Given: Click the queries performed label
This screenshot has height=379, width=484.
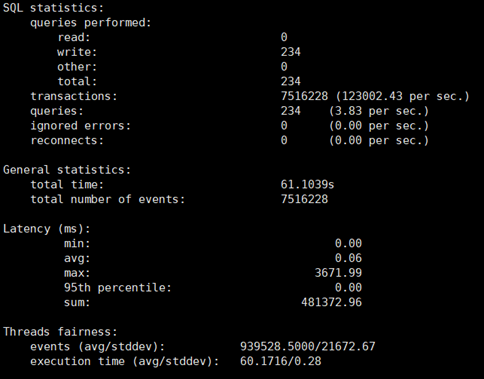Looking at the screenshot, I should click(x=91, y=23).
